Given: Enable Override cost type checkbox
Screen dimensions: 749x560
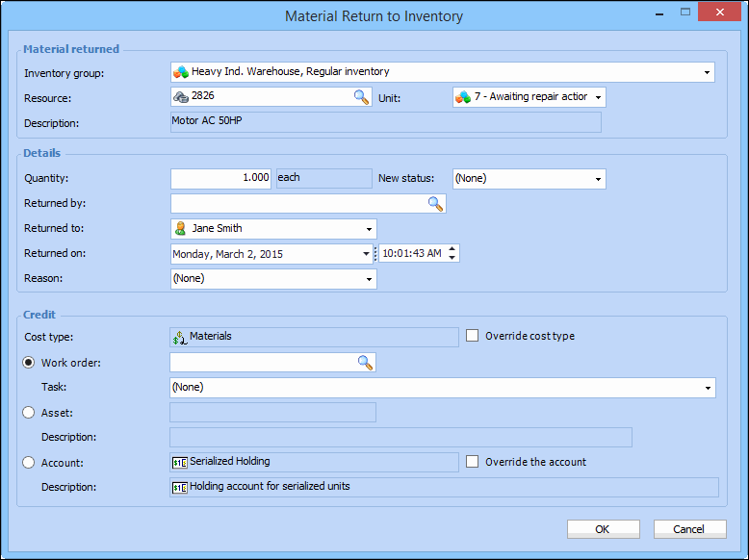Looking at the screenshot, I should tap(473, 336).
